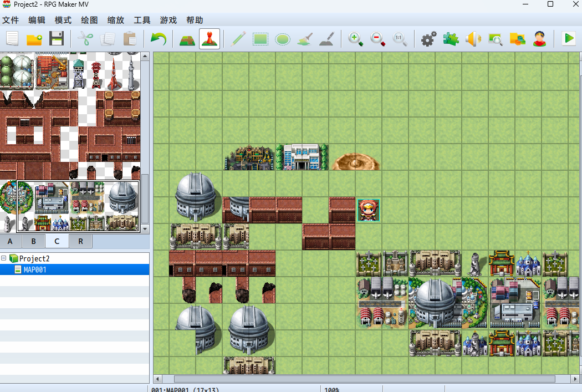The height and width of the screenshot is (392, 582).
Task: Collapse the Project2 tree node
Action: point(4,258)
